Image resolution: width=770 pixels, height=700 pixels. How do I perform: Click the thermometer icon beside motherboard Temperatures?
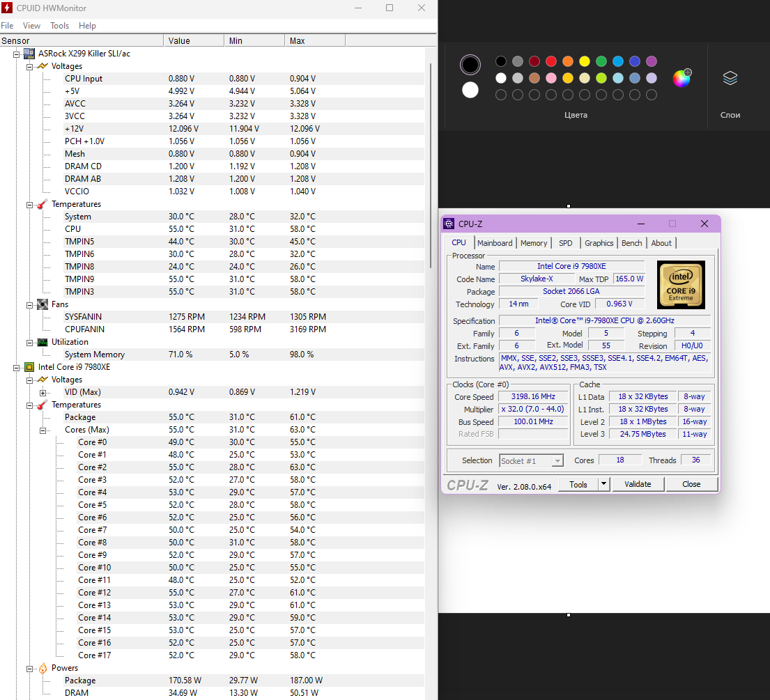click(43, 204)
